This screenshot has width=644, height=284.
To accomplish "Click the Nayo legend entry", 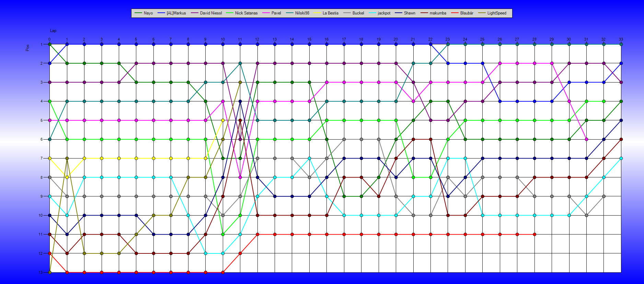I will (144, 13).
